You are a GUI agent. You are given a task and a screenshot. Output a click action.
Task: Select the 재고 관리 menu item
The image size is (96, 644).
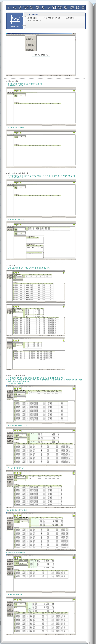coord(43,8)
